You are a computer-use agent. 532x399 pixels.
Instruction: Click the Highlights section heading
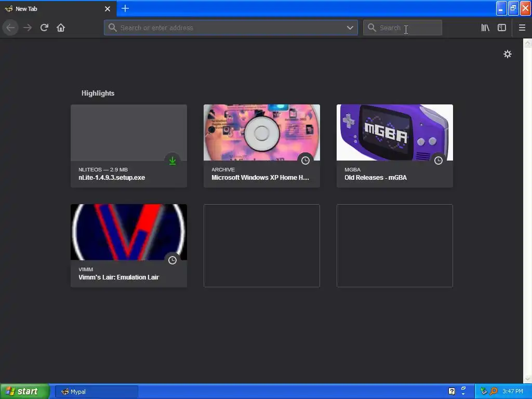[98, 93]
